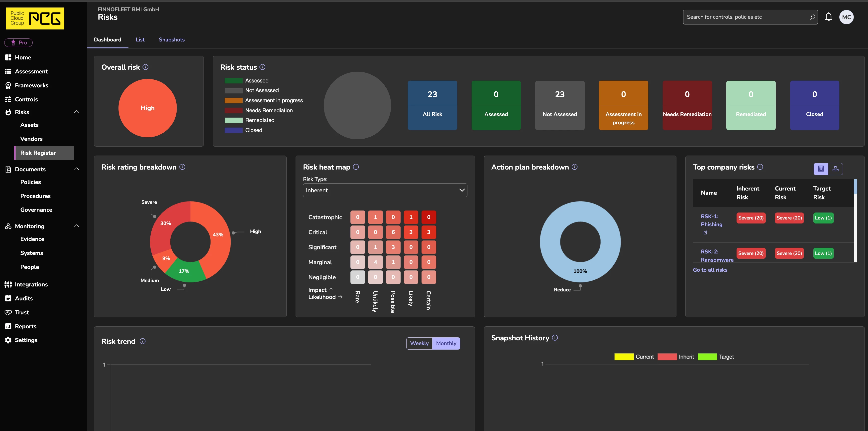868x431 pixels.
Task: Click the Risk heat map info icon
Action: [x=356, y=167]
